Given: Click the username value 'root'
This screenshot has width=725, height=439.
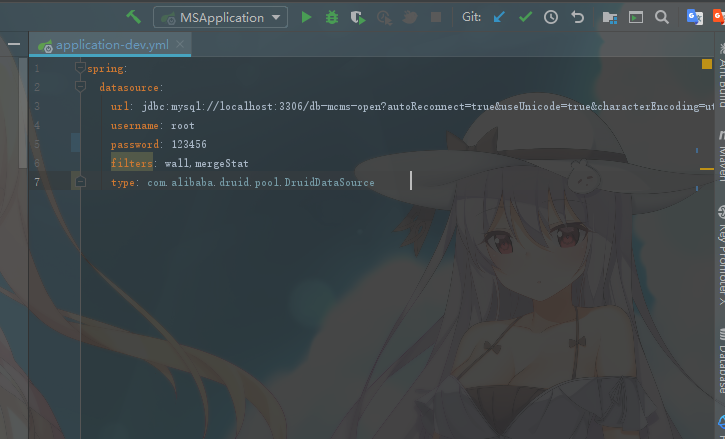Looking at the screenshot, I should pos(183,125).
